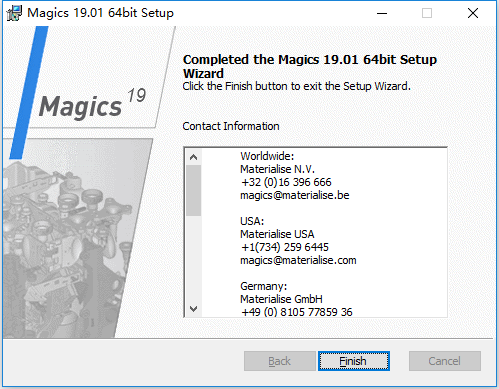Click the USA: heading in contact list

[252, 221]
